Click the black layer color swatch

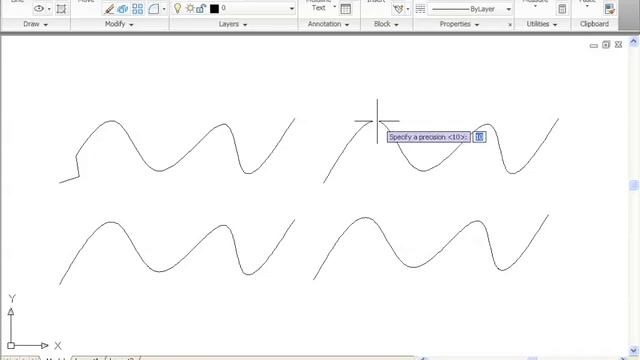pos(214,9)
